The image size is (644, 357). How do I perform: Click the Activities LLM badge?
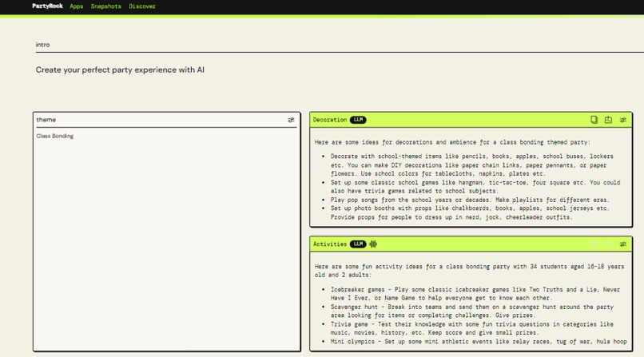358,244
